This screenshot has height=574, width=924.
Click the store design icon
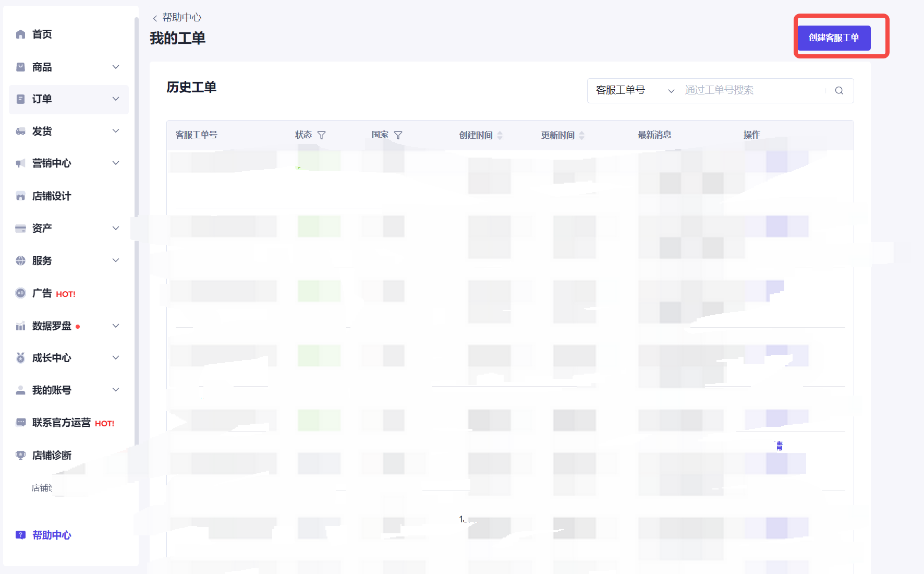tap(21, 196)
